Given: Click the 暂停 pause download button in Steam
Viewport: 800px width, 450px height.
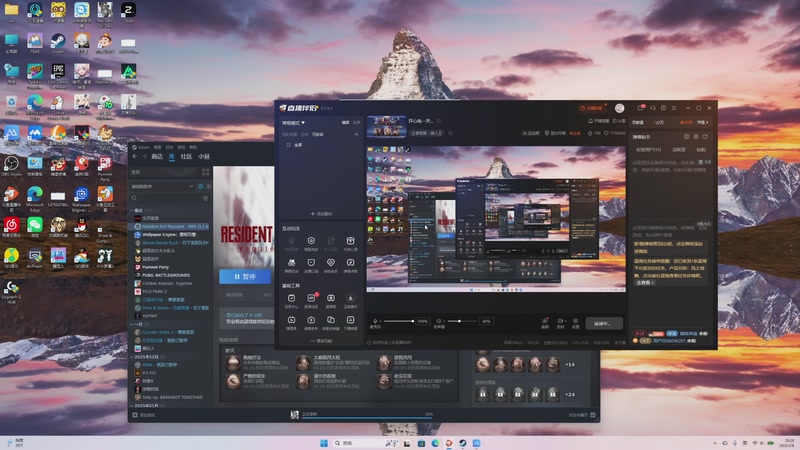Looking at the screenshot, I should pos(245,277).
